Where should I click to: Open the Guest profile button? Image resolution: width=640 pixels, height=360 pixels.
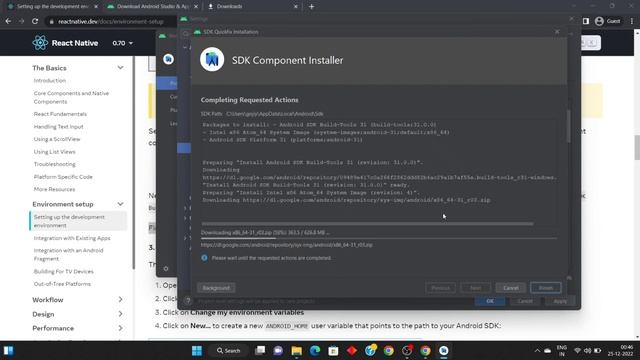point(607,21)
